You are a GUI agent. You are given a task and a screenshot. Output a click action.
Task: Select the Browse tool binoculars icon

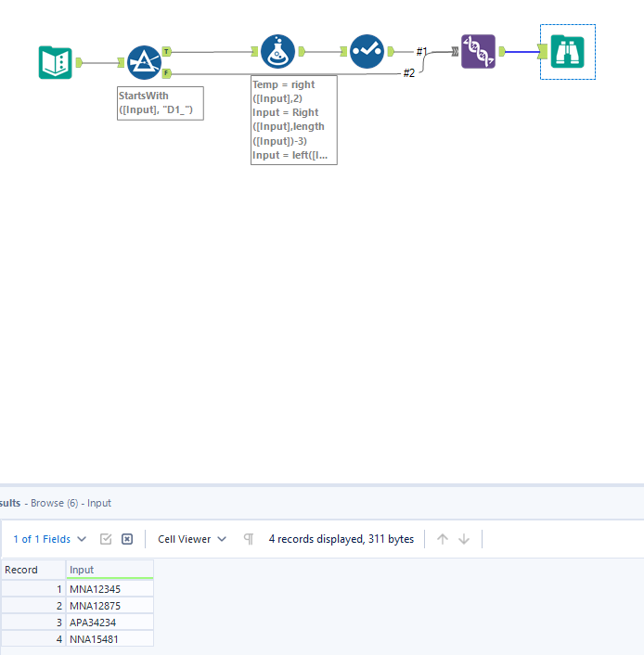[568, 51]
